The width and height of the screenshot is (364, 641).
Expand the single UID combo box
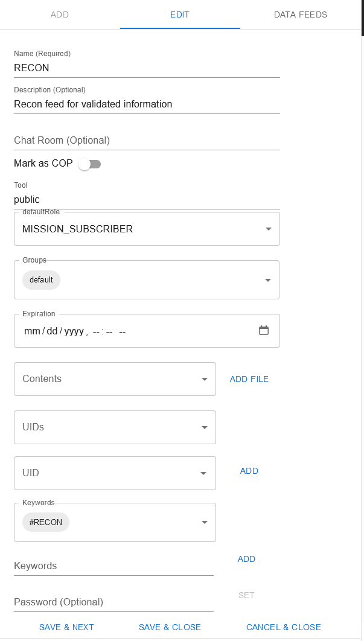(x=204, y=473)
